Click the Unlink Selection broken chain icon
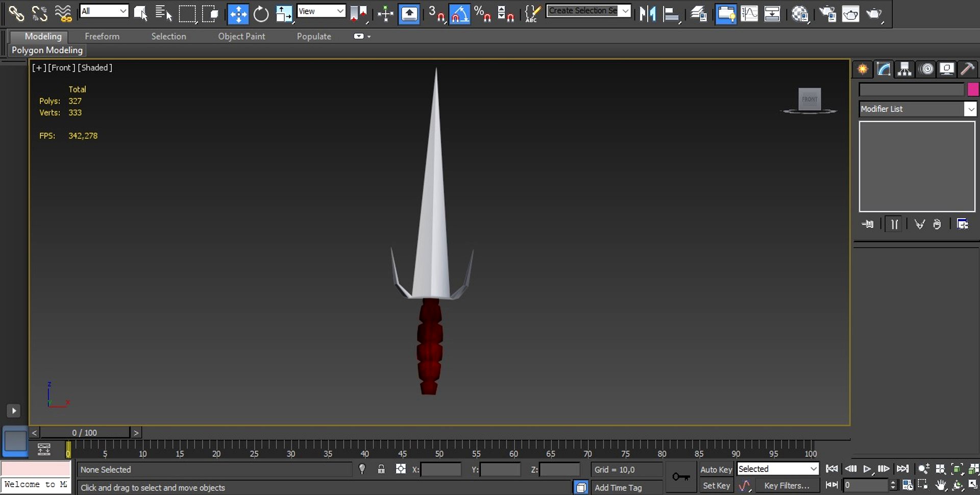 coord(40,13)
